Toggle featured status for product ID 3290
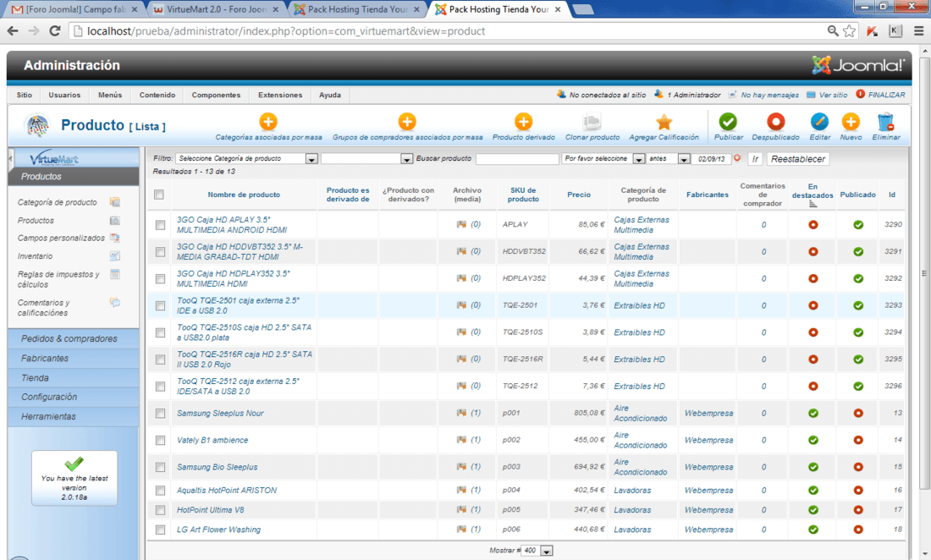The image size is (931, 560). [x=813, y=225]
